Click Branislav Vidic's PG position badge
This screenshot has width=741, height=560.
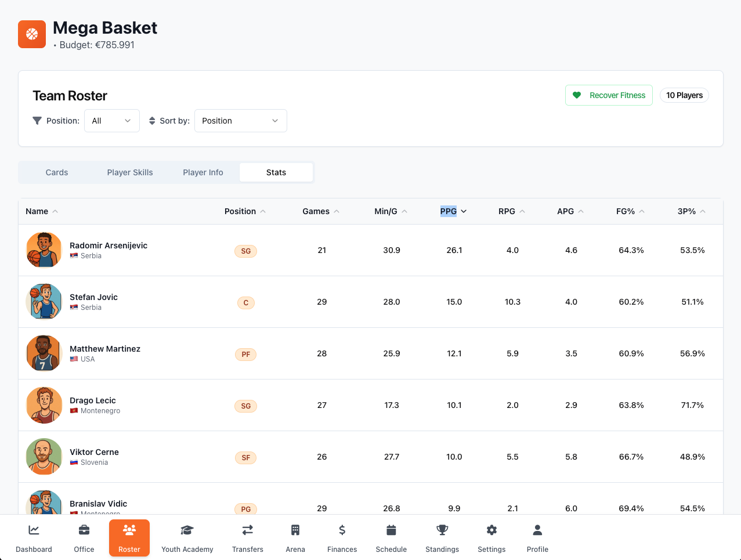tap(246, 509)
